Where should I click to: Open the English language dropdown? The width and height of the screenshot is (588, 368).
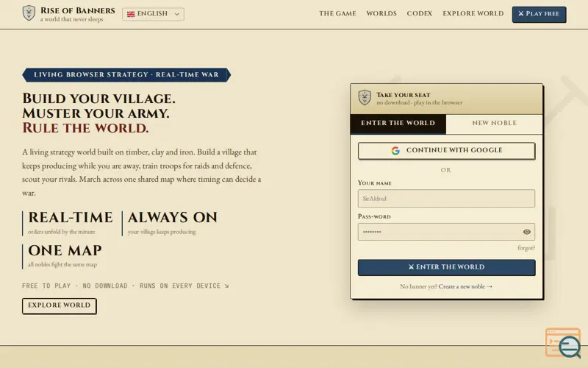coord(153,14)
